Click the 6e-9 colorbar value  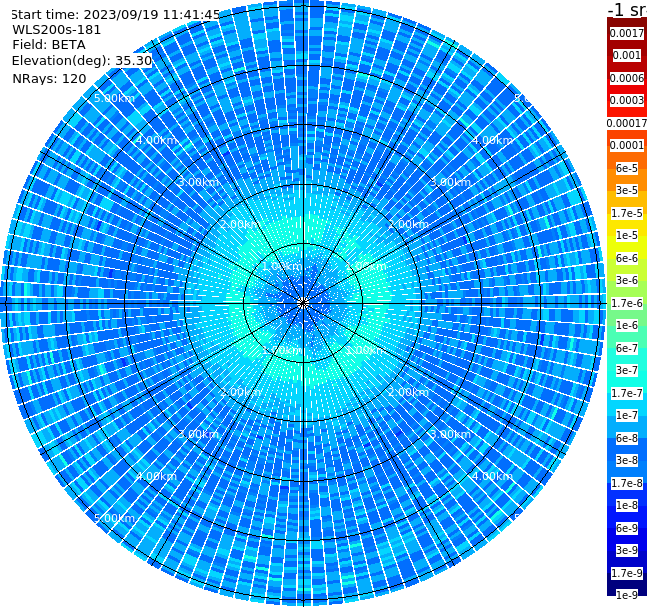pos(627,528)
